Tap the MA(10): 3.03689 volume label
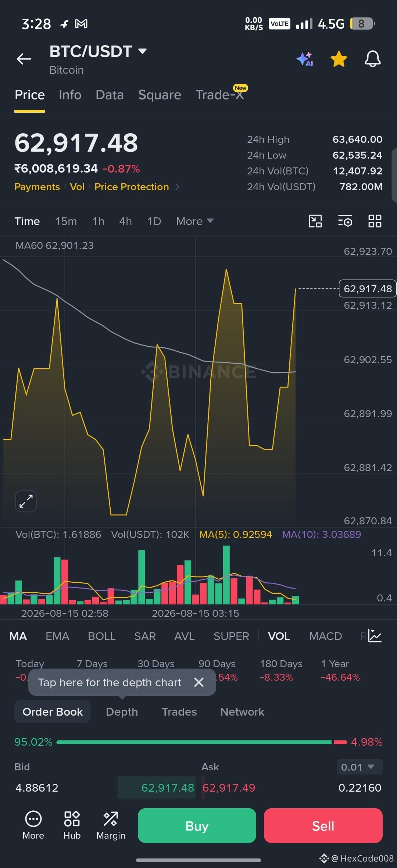Screen dimensions: 397x868 (x=322, y=534)
